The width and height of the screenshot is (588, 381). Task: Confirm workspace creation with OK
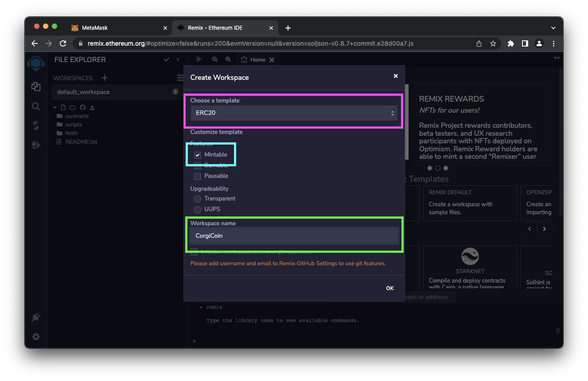[x=390, y=288]
